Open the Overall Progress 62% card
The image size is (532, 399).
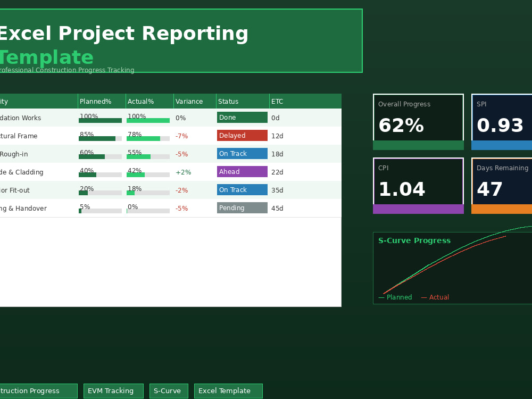tap(418, 122)
